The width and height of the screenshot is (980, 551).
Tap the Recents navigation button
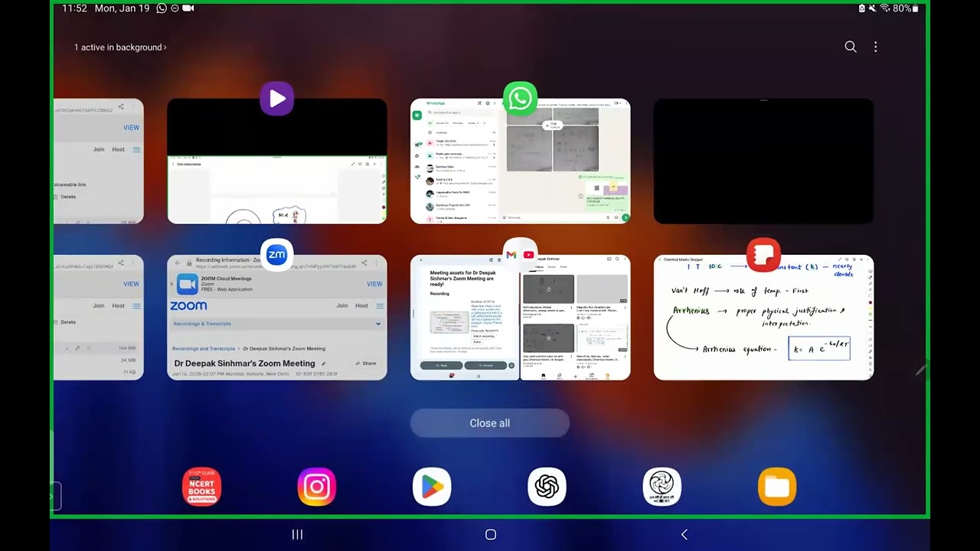click(298, 535)
